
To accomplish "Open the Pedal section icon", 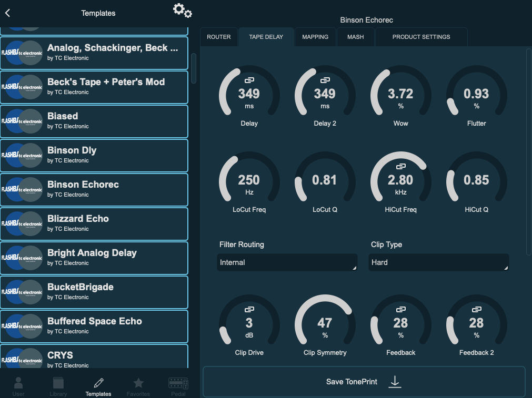I will (x=178, y=383).
